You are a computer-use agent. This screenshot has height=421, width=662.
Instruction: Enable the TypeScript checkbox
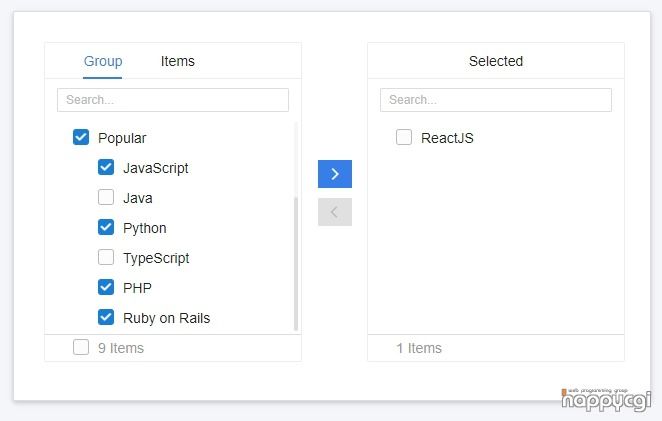[106, 257]
